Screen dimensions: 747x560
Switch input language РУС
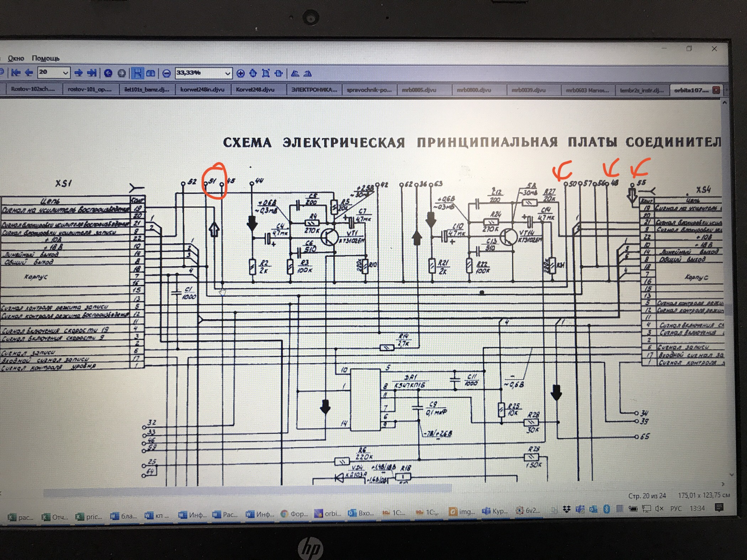point(676,509)
